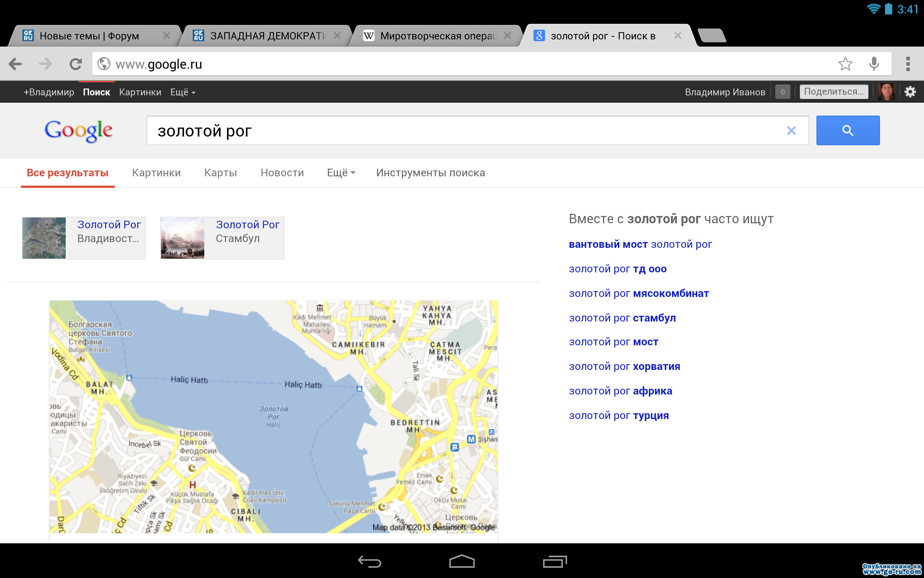Image resolution: width=924 pixels, height=578 pixels.
Task: Reload the page with the refresh icon
Action: pos(76,64)
